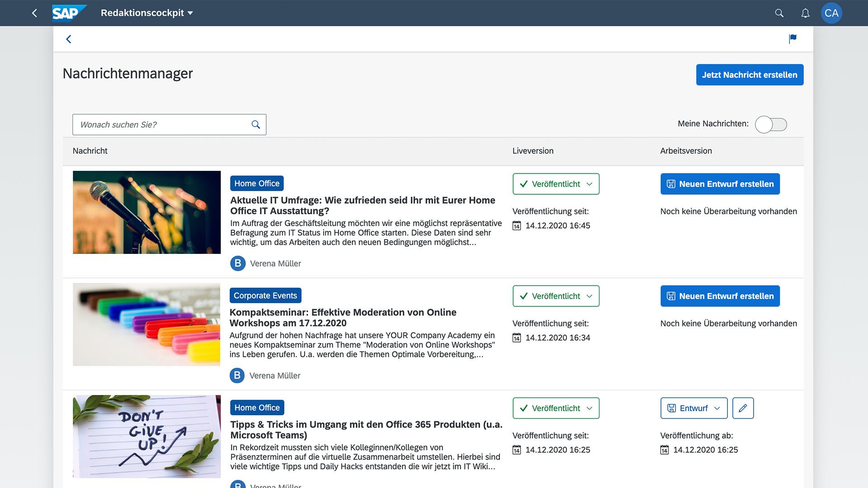Open the colorful markers thumbnail image
The image size is (868, 488).
(x=146, y=324)
